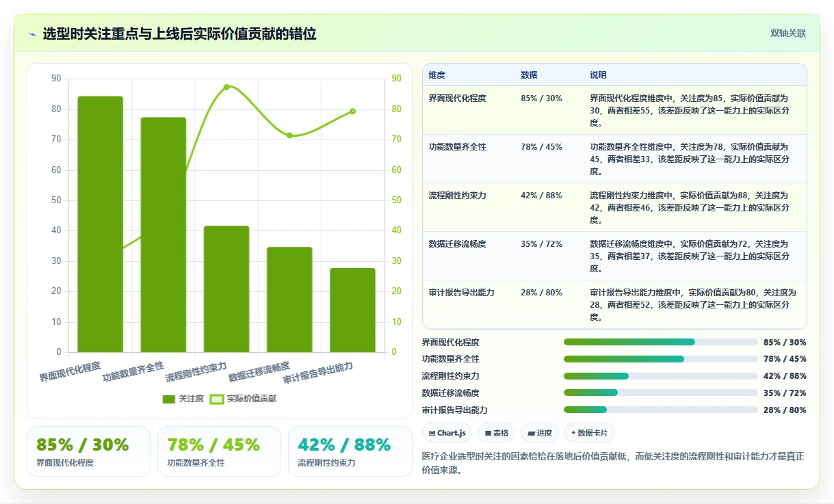
Task: Click the 维度 column header
Action: coord(436,75)
